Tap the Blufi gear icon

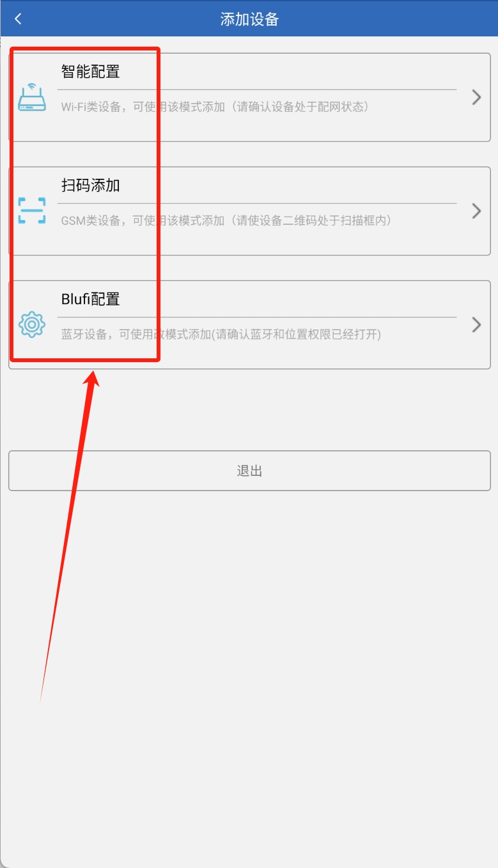click(x=32, y=324)
